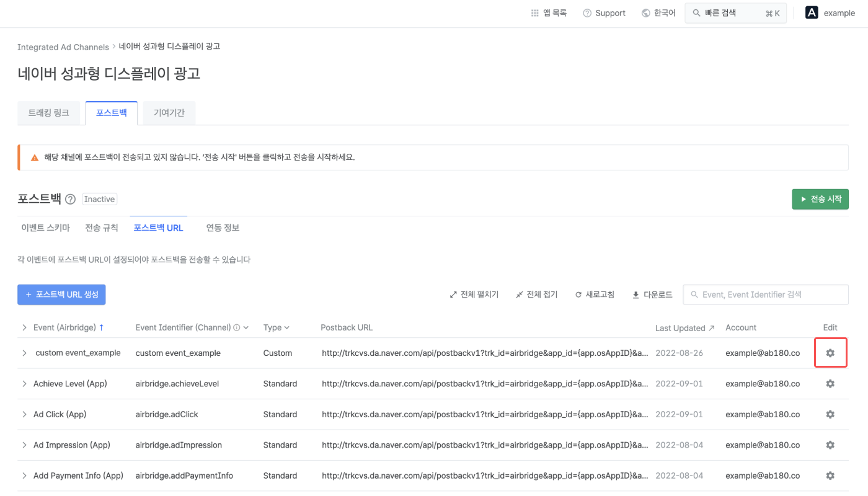Click the orange warning triangle icon

point(35,157)
